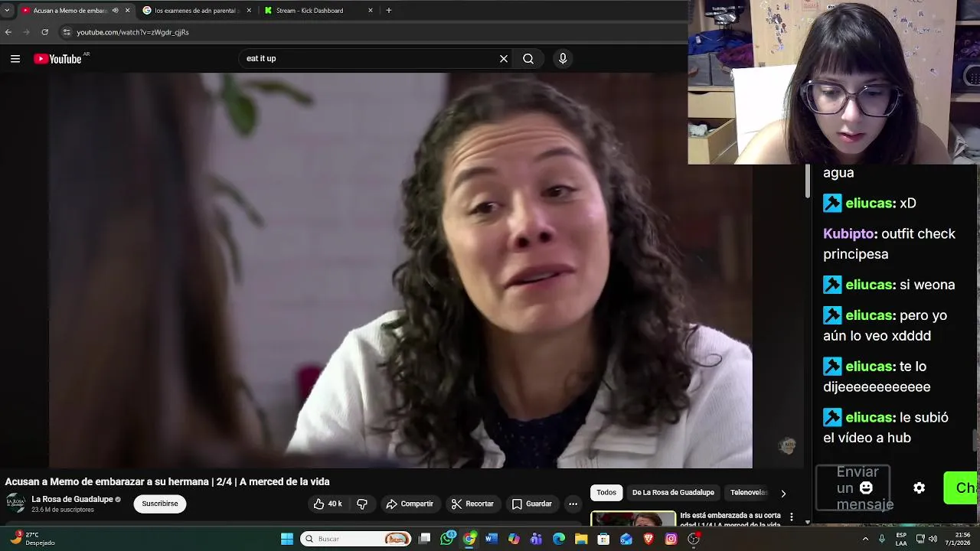This screenshot has height=551, width=980.
Task: Click the taskbar Buscar search box
Action: [356, 539]
